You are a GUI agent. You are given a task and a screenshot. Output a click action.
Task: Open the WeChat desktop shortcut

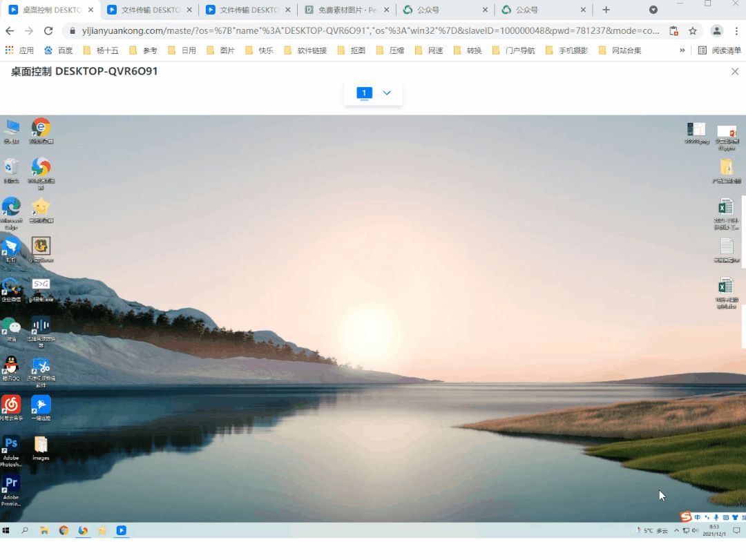point(11,326)
